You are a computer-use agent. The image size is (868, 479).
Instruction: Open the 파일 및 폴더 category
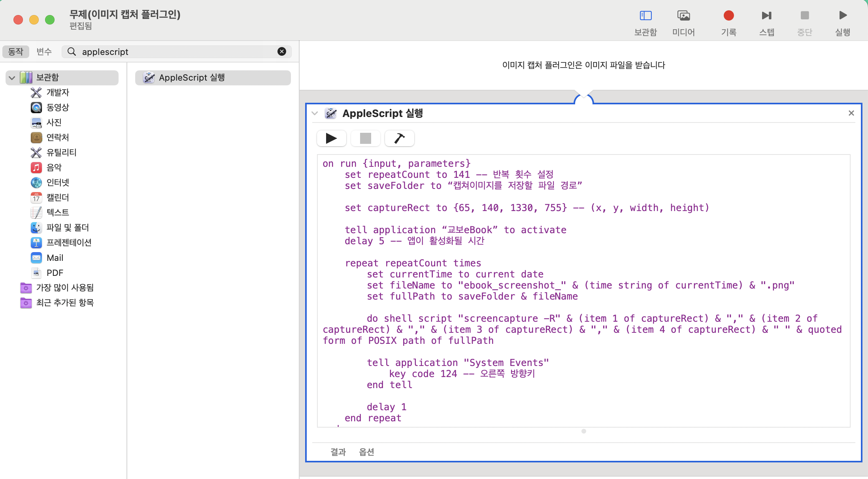68,227
